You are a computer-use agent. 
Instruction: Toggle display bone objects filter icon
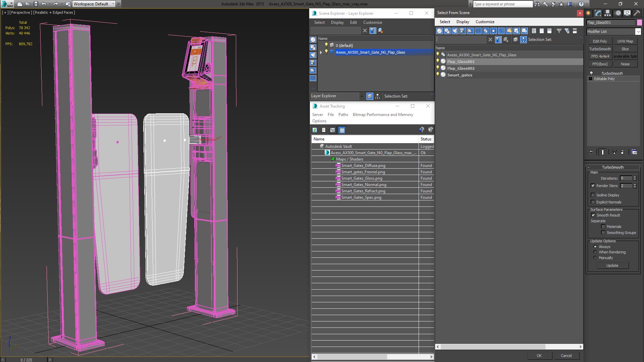point(501,31)
